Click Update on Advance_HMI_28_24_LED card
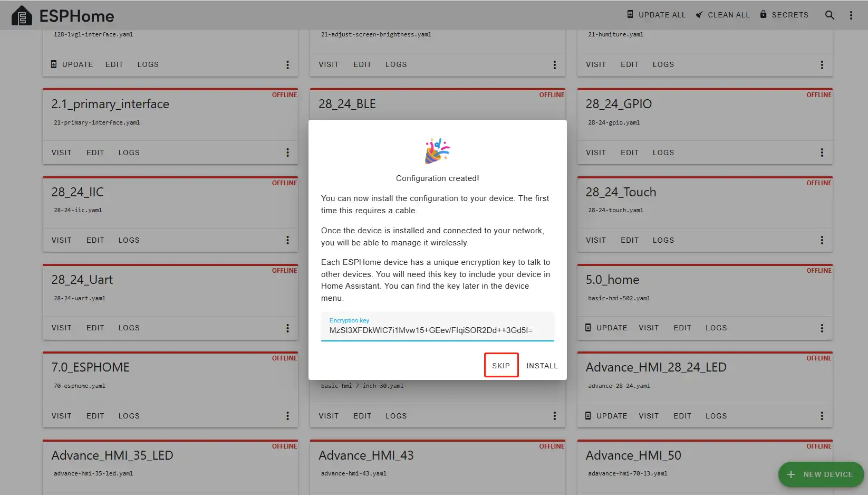868x495 pixels. (x=606, y=416)
